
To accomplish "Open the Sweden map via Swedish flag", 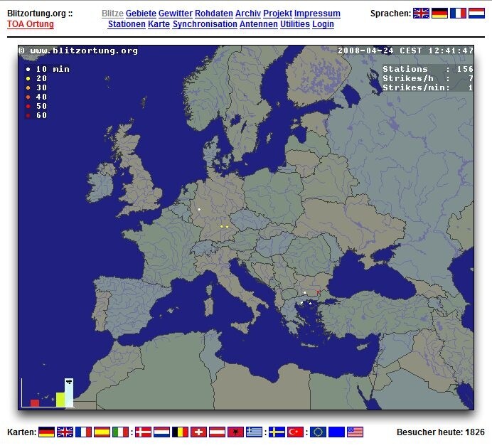I will coord(277,432).
